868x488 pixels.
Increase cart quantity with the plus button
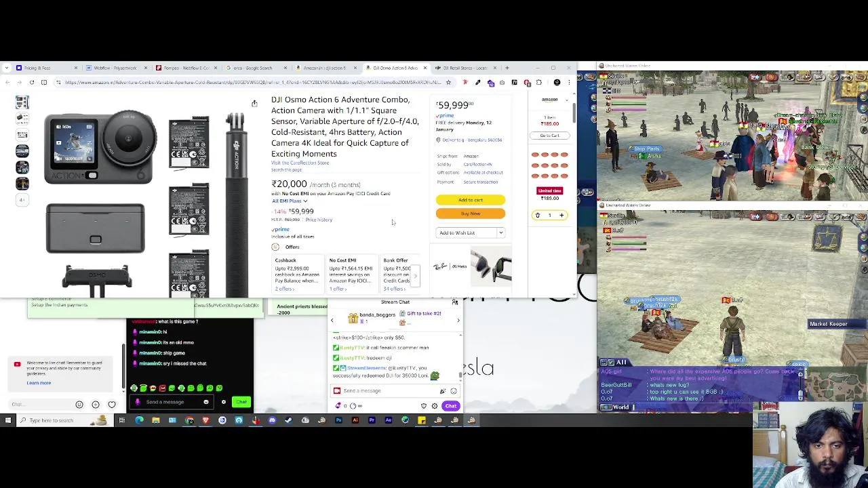tap(561, 215)
